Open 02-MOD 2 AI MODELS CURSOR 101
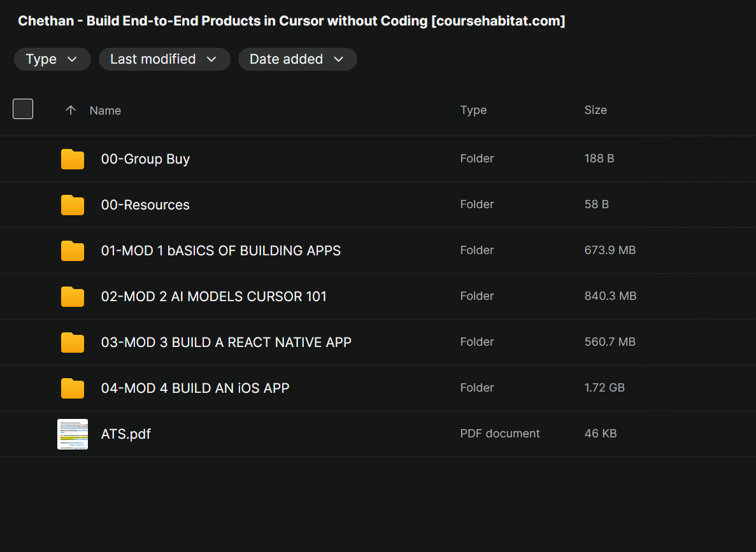Screen dimensions: 756x552 pyautogui.click(x=213, y=297)
